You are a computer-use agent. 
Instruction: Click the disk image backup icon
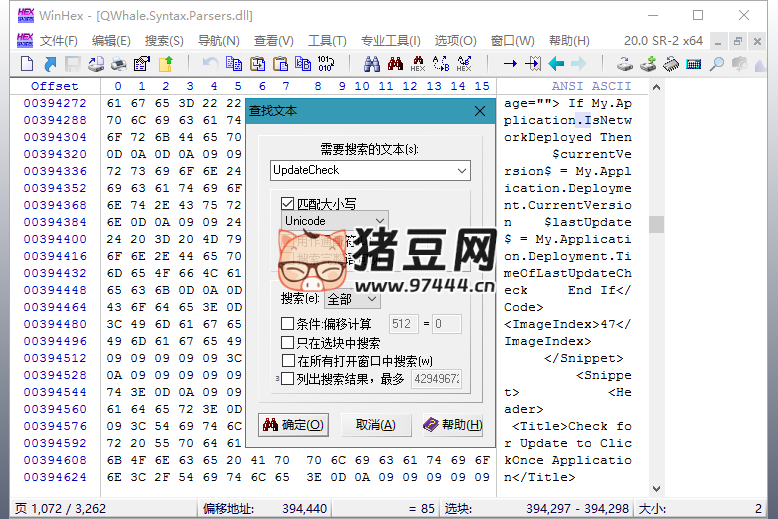739,64
